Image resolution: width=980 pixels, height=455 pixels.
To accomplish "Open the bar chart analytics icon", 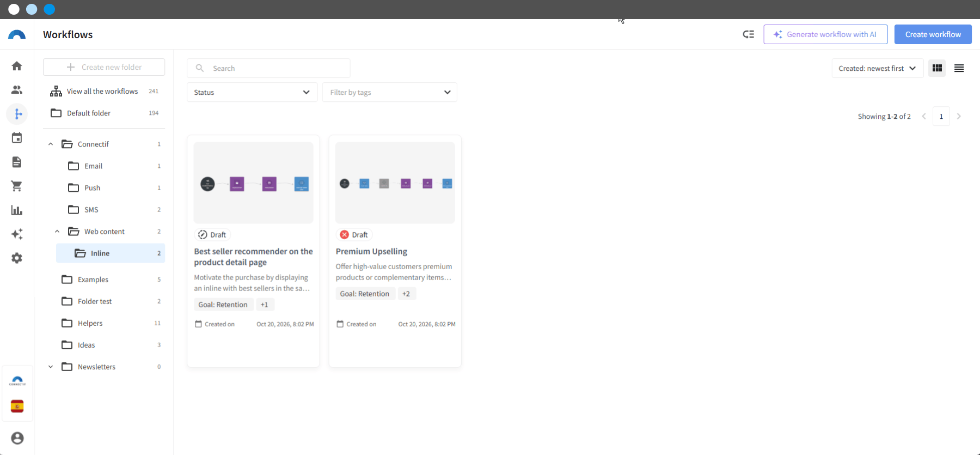I will (17, 210).
